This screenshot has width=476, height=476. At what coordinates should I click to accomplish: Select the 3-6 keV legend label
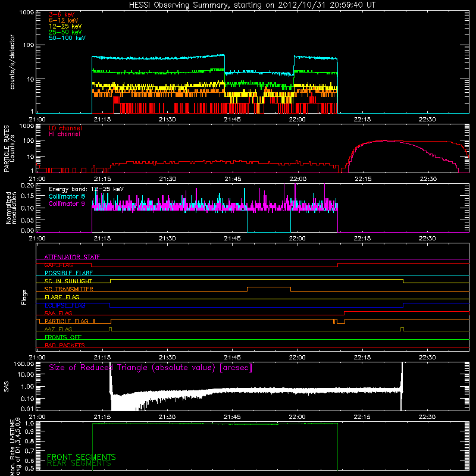click(x=62, y=14)
